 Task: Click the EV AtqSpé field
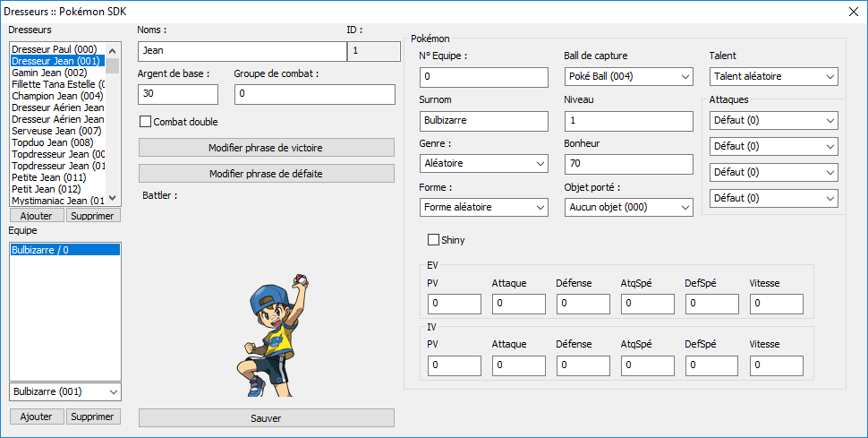tap(648, 304)
